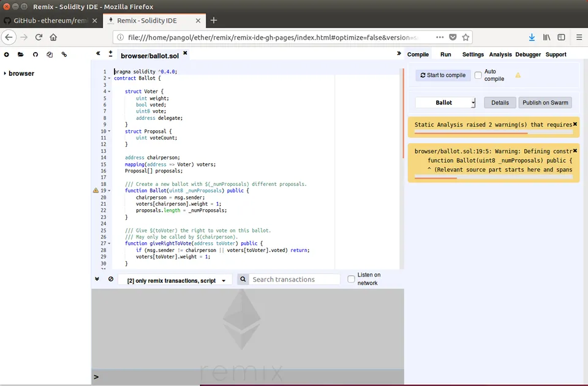588x386 pixels.
Task: Fold struct Proposal at line 10
Action: (109, 131)
